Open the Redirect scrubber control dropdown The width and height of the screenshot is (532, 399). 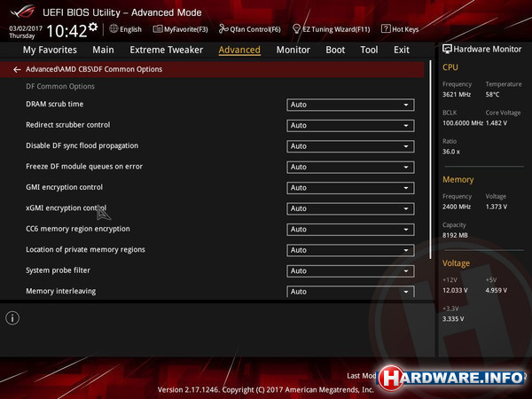tap(350, 126)
